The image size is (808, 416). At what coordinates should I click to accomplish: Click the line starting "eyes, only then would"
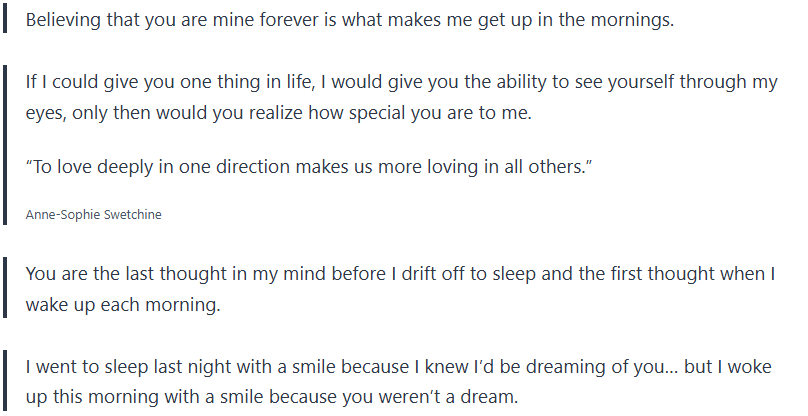tap(278, 113)
